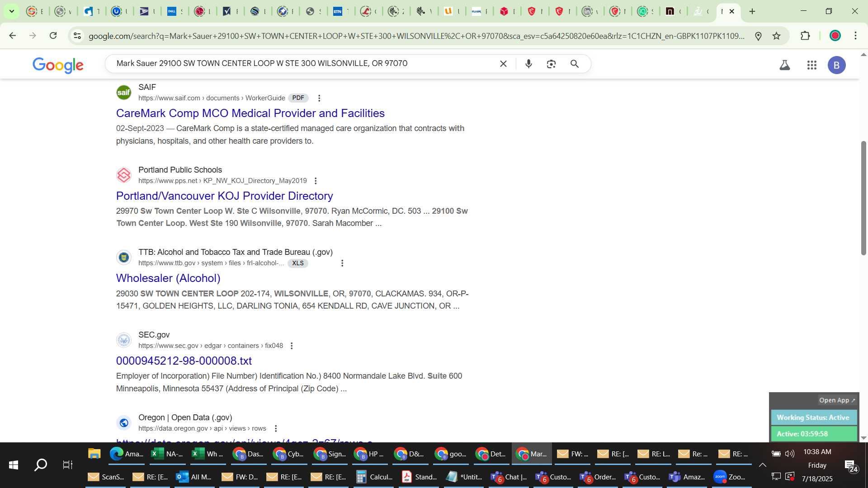Click the SAIF site name text
Viewport: 868px width, 488px height.
(147, 87)
